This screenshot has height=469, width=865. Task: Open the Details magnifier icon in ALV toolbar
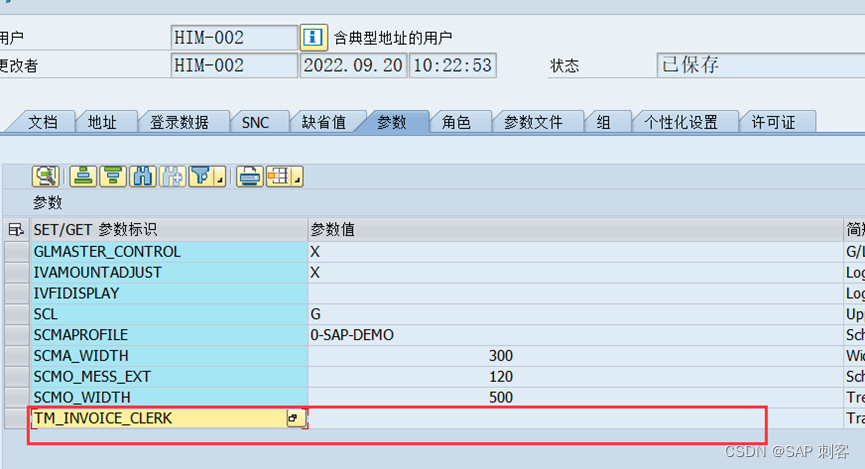[46, 177]
